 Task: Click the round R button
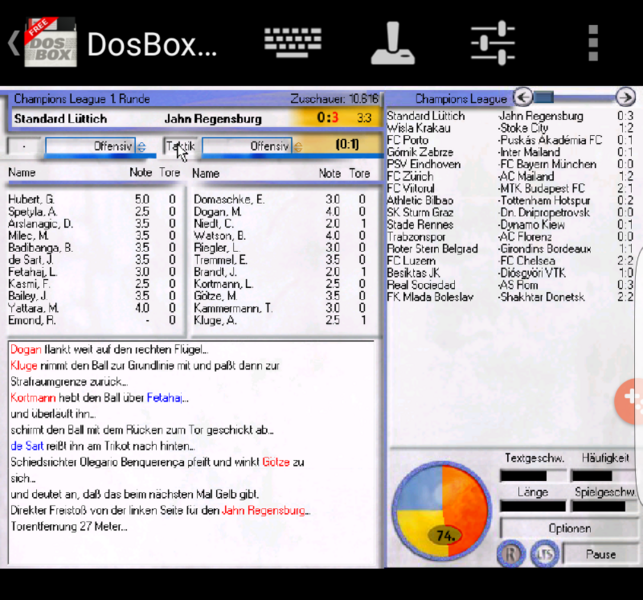[511, 554]
